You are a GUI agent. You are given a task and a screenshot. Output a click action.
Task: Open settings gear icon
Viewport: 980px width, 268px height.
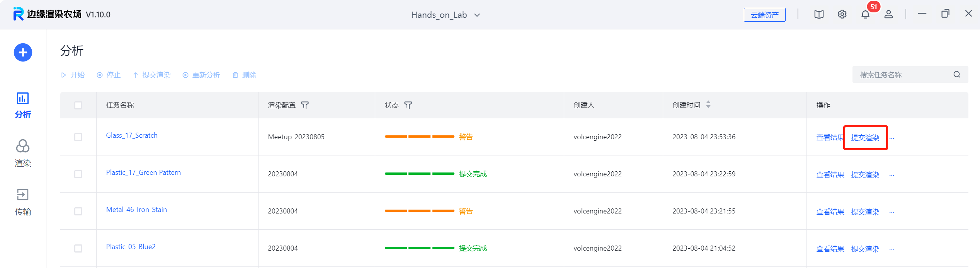pyautogui.click(x=842, y=15)
